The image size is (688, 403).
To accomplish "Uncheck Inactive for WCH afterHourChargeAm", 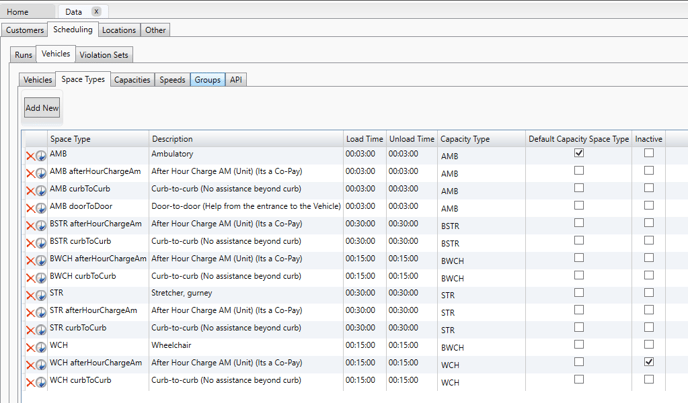I will tap(649, 362).
